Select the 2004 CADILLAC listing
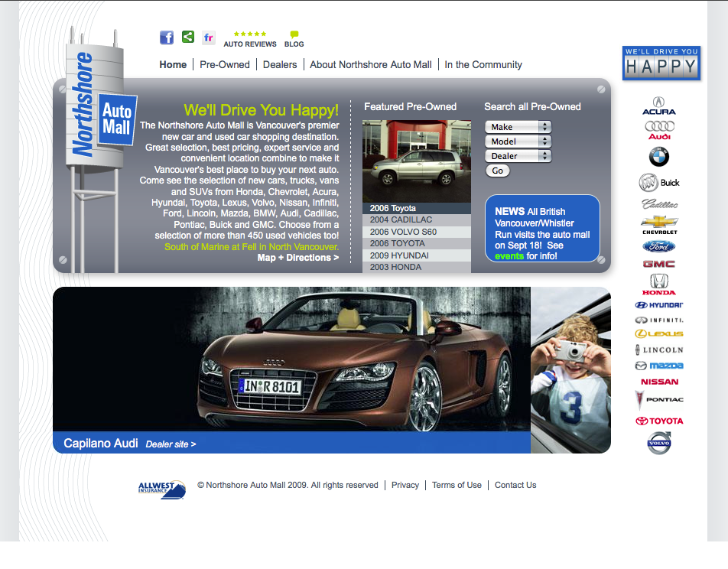Screen dimensions: 728x569 pos(417,219)
